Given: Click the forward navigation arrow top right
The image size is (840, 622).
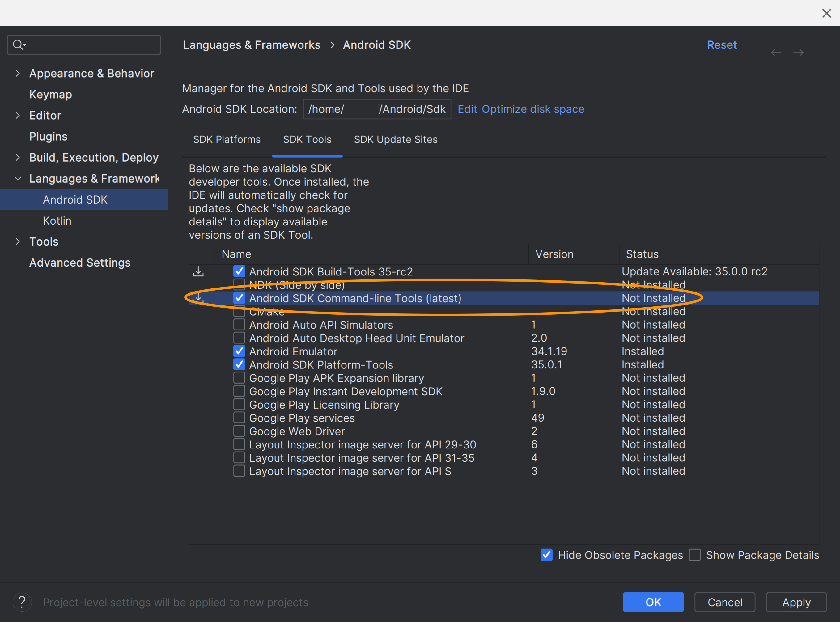Looking at the screenshot, I should [799, 52].
